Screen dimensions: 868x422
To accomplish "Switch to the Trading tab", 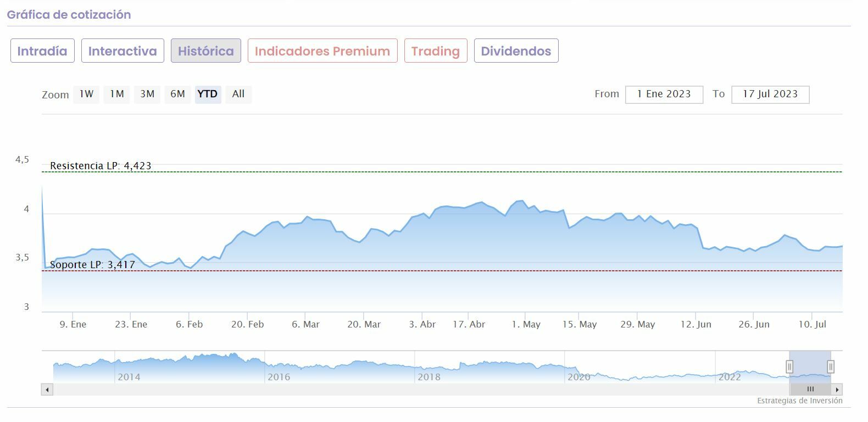I will tap(435, 51).
